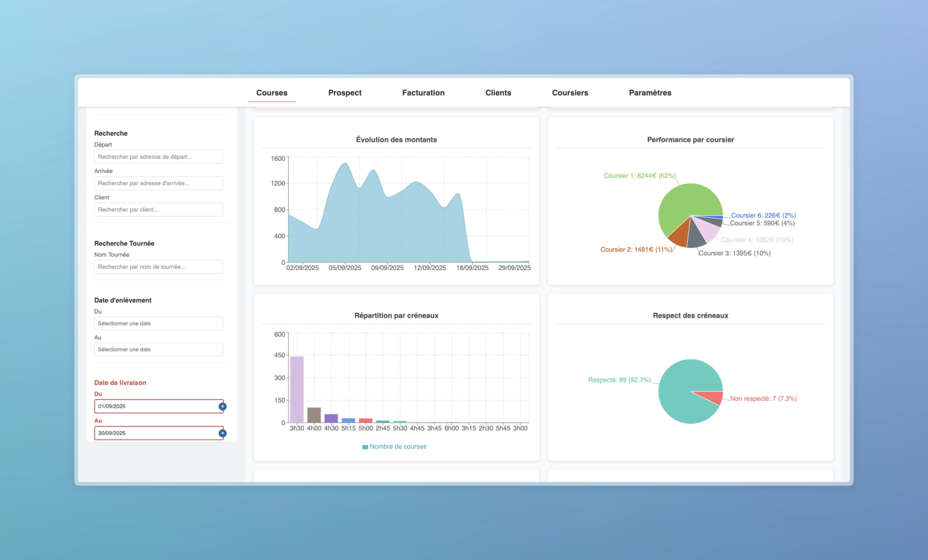The width and height of the screenshot is (928, 560).
Task: Select the Coursiers tab
Action: 570,93
